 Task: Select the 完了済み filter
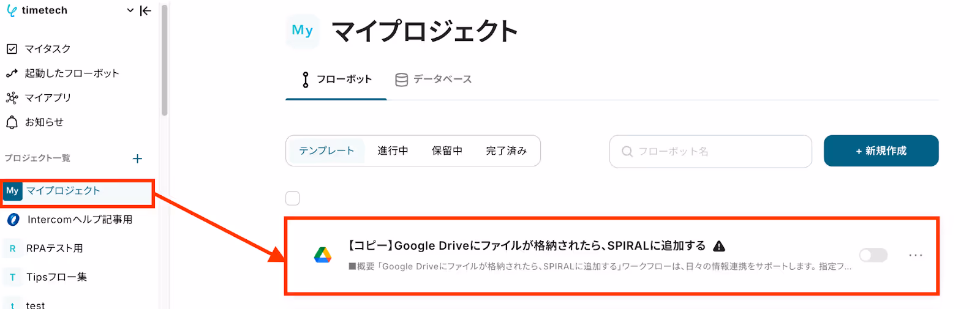click(506, 151)
